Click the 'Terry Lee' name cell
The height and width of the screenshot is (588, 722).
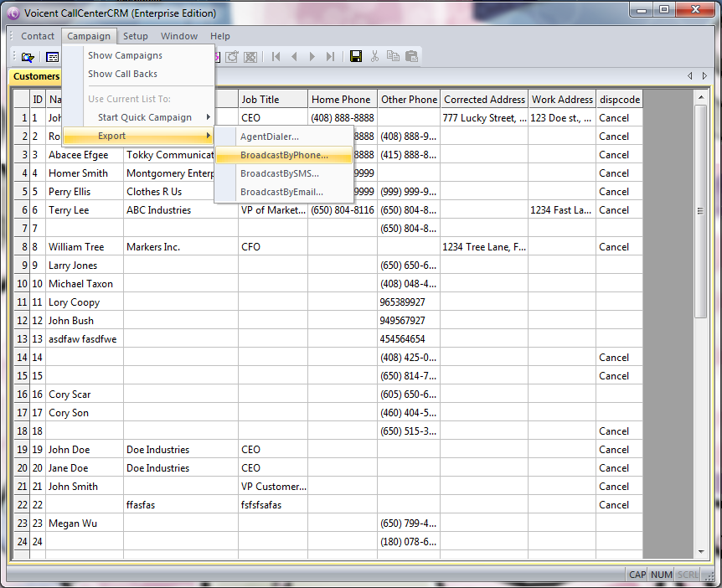[x=85, y=210]
